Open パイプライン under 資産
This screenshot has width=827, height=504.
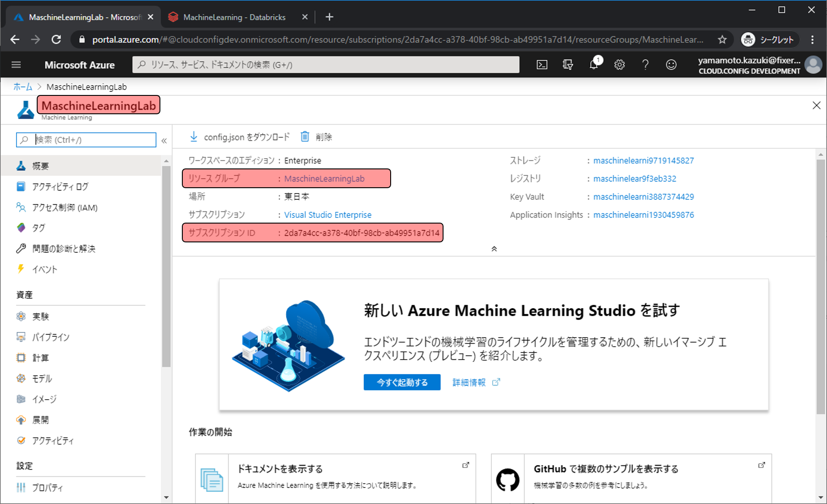[x=81, y=337]
